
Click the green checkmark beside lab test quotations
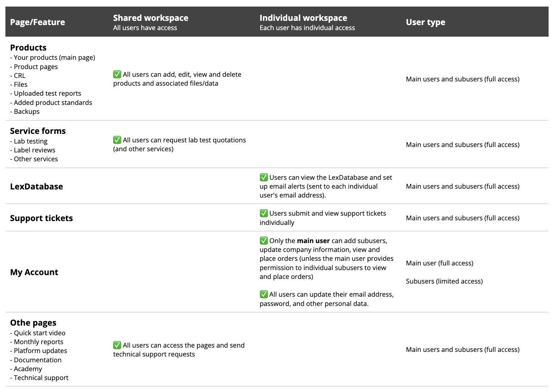tap(117, 140)
